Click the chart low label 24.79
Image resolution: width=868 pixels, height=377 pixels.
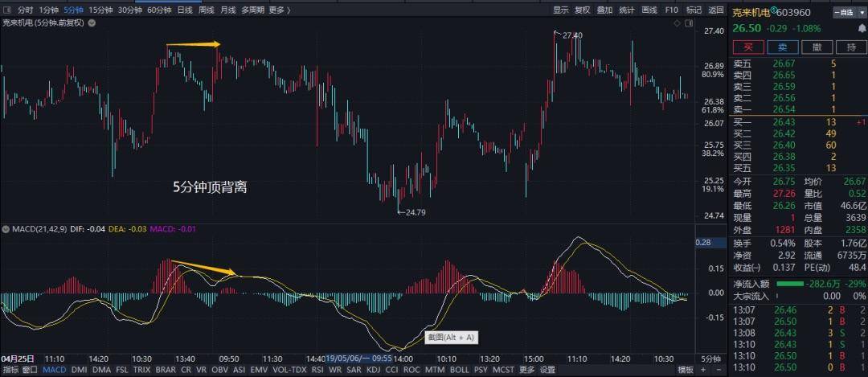point(416,211)
